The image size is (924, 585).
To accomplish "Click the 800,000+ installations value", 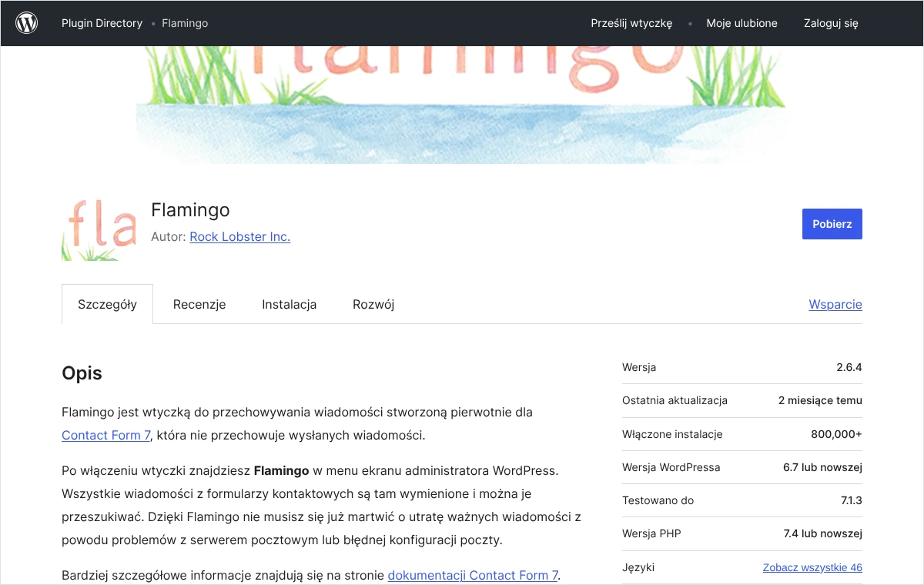I will click(x=836, y=434).
